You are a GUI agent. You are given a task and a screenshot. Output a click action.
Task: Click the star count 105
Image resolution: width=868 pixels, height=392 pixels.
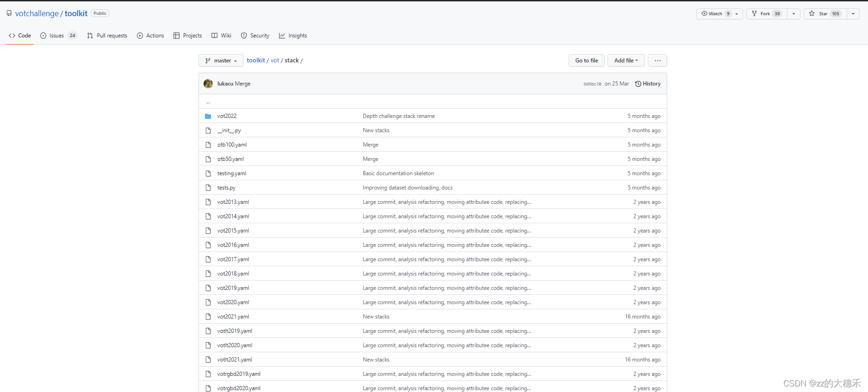(x=836, y=14)
